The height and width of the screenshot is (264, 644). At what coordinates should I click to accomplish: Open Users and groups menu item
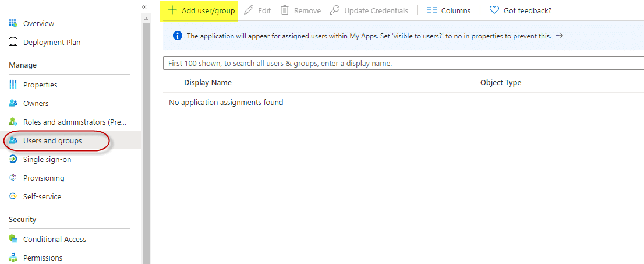(x=52, y=140)
